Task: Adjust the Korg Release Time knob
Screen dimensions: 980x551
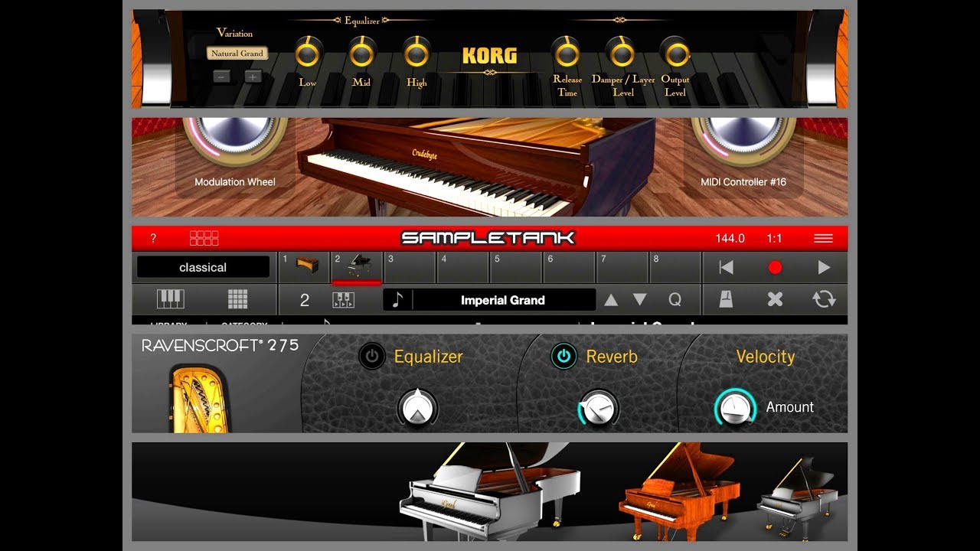Action: pos(567,54)
